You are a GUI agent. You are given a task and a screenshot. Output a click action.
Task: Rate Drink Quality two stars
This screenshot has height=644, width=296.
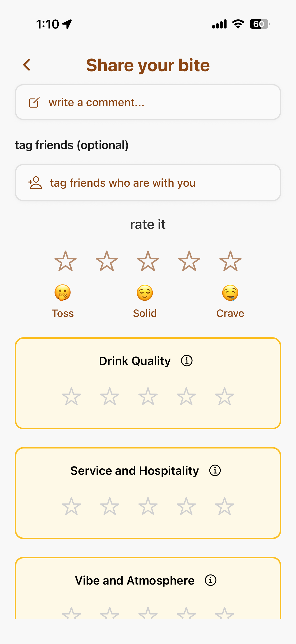tap(110, 396)
